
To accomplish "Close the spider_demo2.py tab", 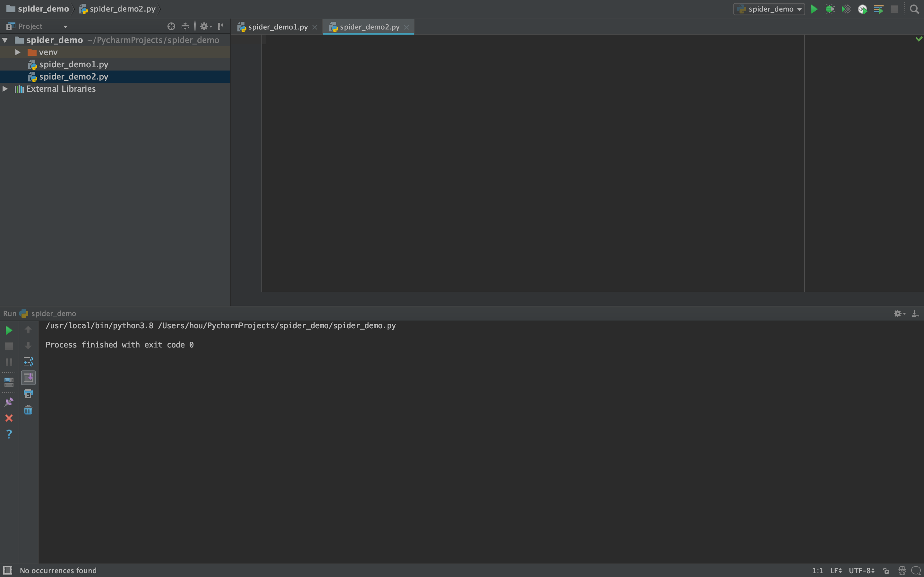I will tap(406, 27).
